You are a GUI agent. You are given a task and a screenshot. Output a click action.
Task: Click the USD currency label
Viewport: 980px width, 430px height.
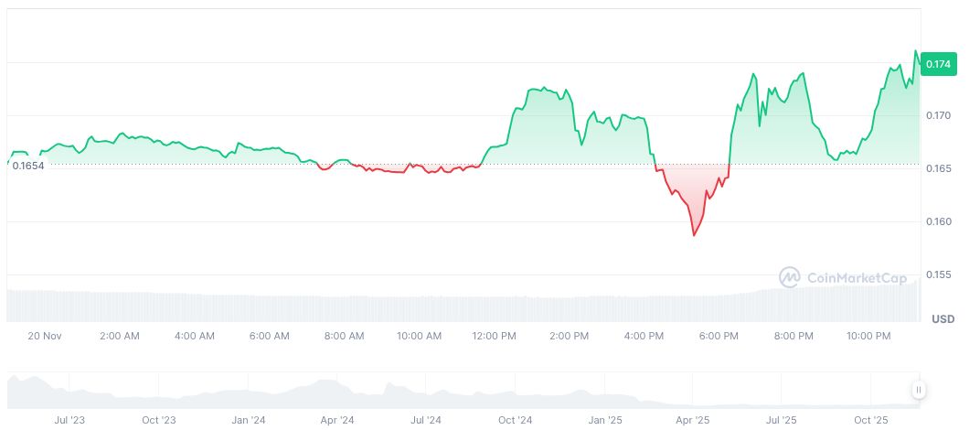[943, 319]
